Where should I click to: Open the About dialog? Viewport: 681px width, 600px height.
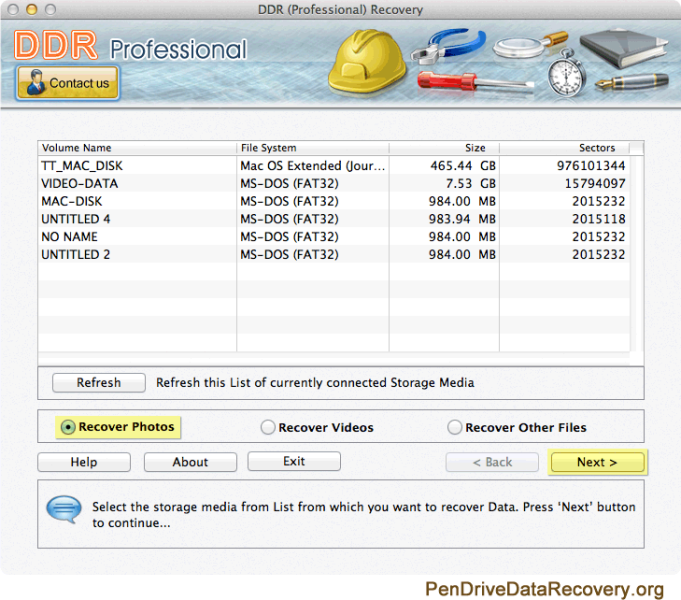(190, 462)
